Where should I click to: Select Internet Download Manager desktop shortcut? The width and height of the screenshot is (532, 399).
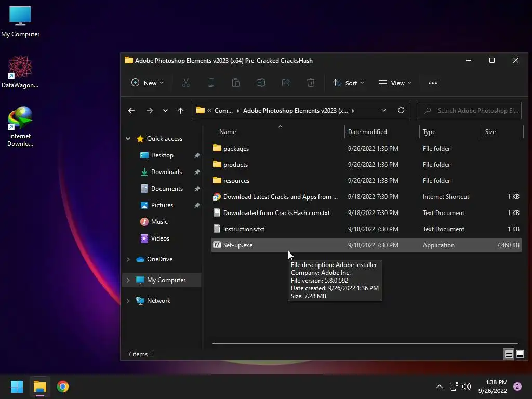coord(20,127)
